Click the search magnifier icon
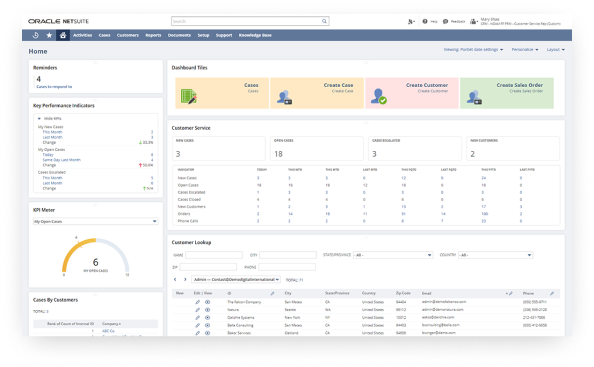 [324, 21]
